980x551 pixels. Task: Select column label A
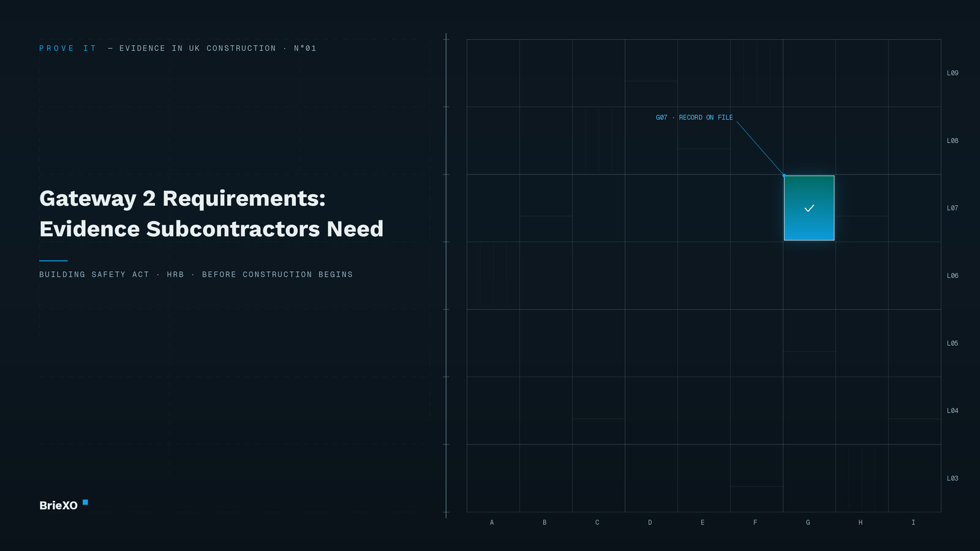coord(492,523)
